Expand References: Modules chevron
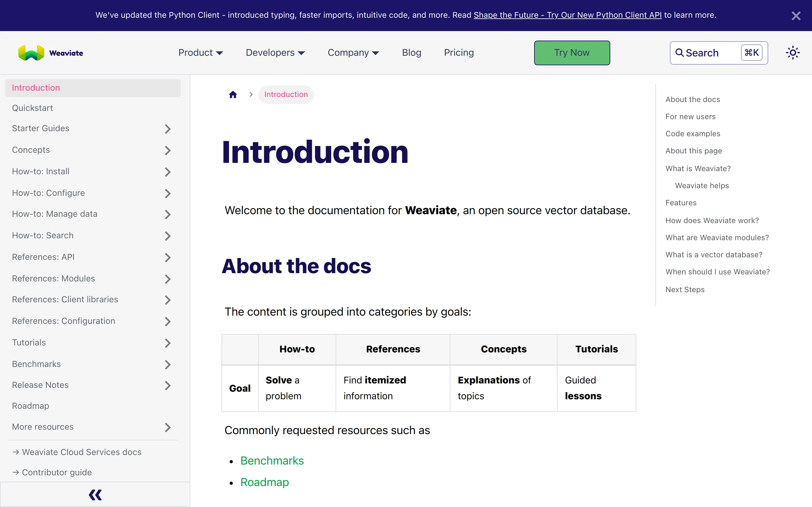 pos(168,279)
